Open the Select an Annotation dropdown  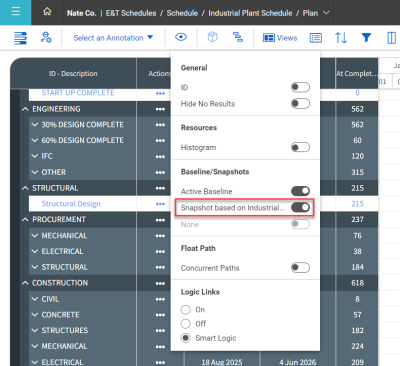(113, 38)
